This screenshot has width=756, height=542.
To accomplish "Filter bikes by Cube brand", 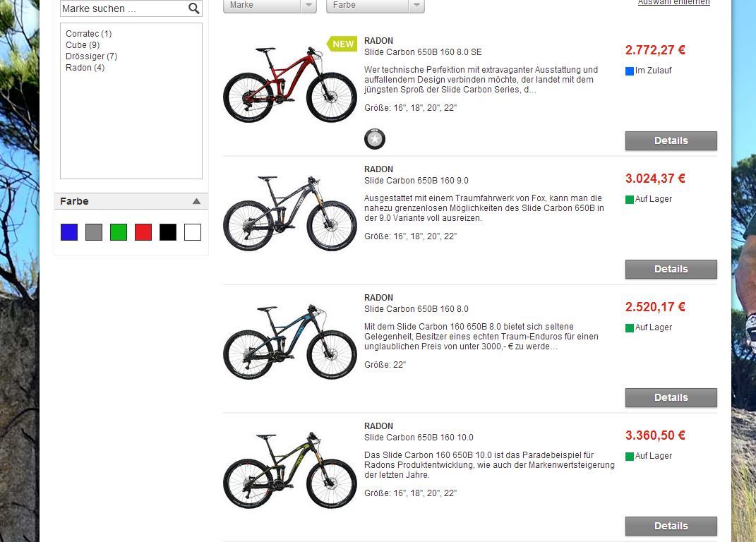I will click(x=83, y=45).
